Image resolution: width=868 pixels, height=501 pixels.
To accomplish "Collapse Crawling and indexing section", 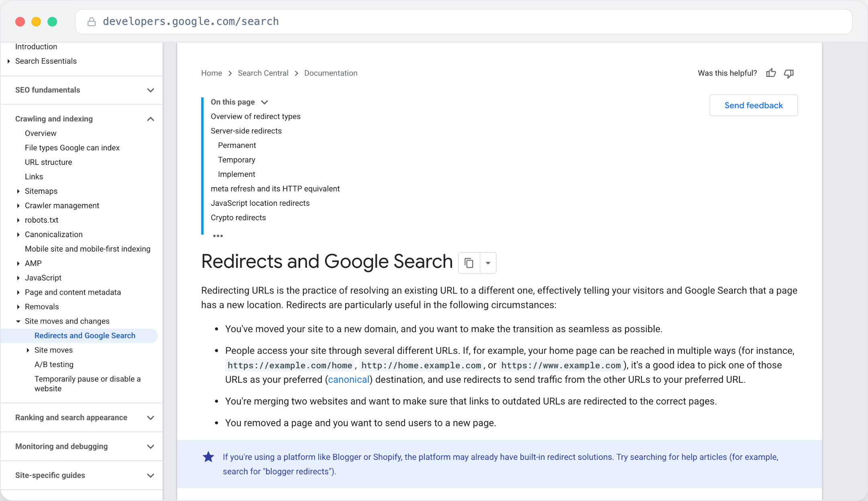I will 151,119.
